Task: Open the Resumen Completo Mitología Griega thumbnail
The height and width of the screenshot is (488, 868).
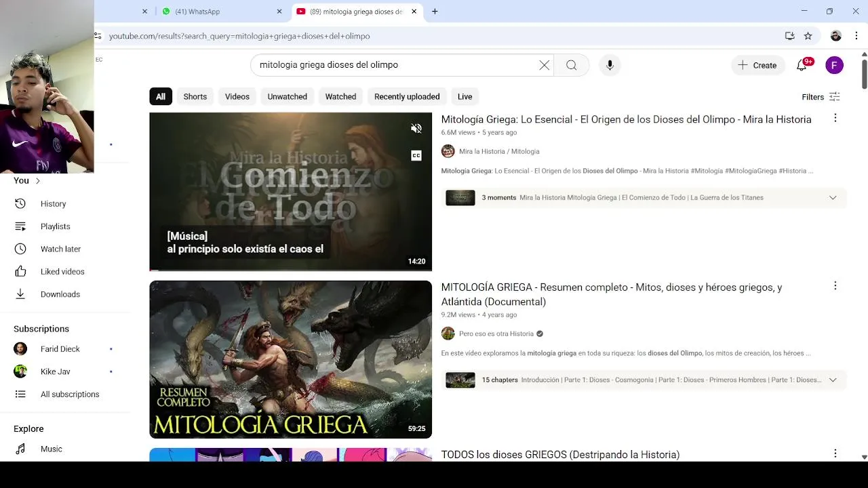Action: click(290, 359)
